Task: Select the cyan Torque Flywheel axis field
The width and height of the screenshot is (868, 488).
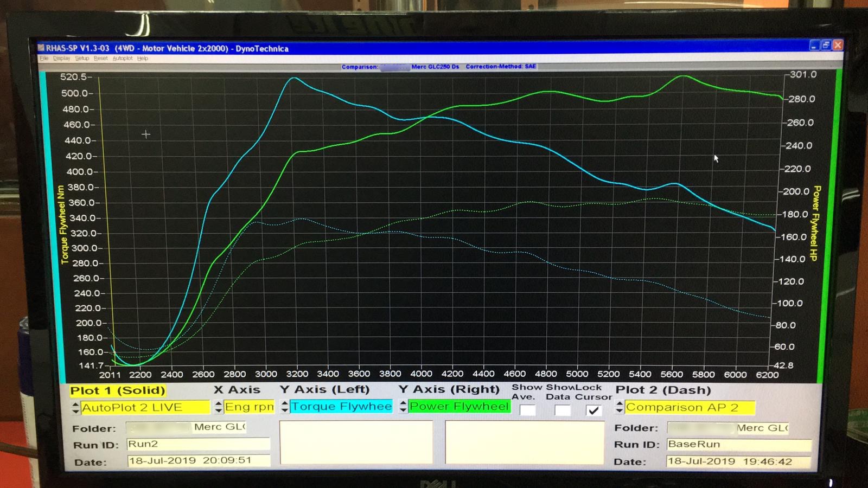Action: click(341, 406)
